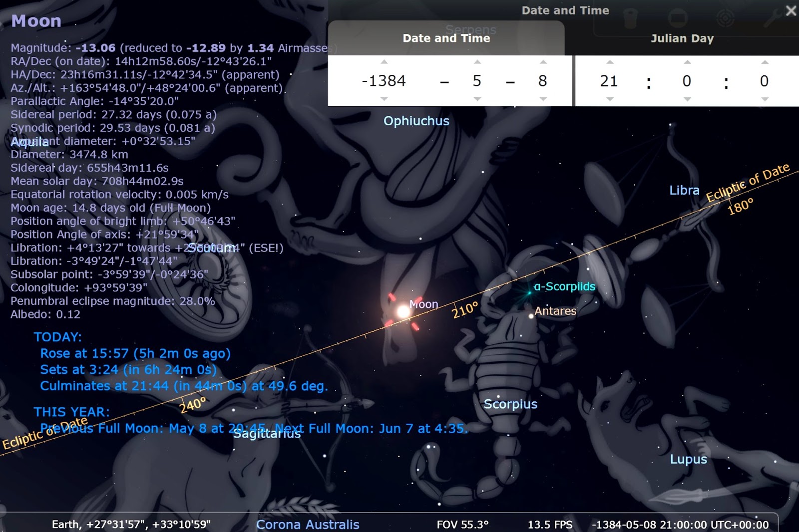Click the Sagittarius constellation label
This screenshot has width=799, height=532.
click(x=267, y=434)
